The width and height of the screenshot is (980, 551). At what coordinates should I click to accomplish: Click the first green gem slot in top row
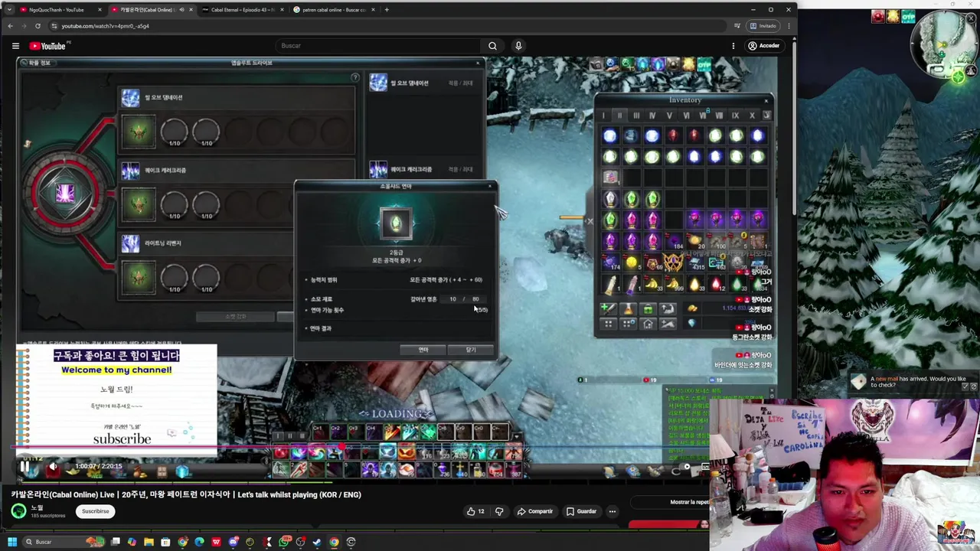point(139,132)
